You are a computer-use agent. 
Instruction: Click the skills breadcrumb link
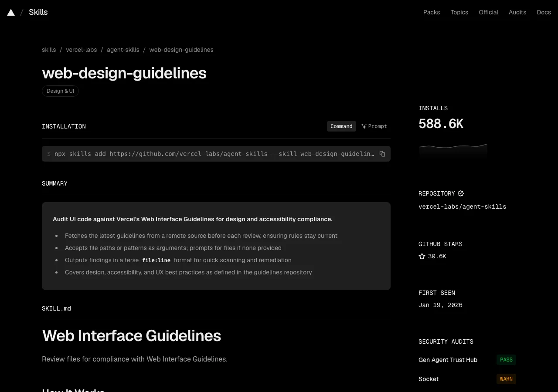[x=49, y=50]
